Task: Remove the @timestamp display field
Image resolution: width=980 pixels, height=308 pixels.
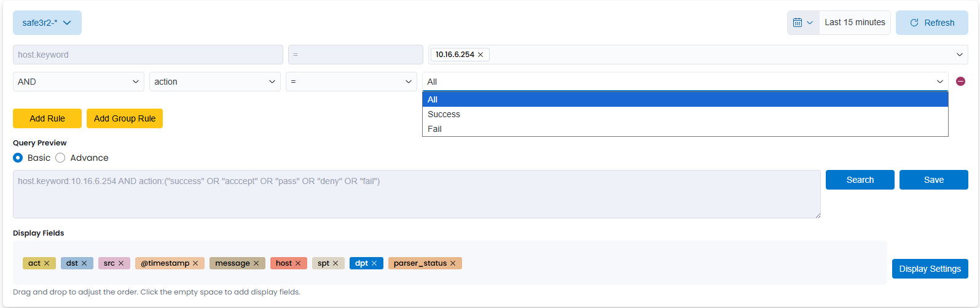Action: 195,263
